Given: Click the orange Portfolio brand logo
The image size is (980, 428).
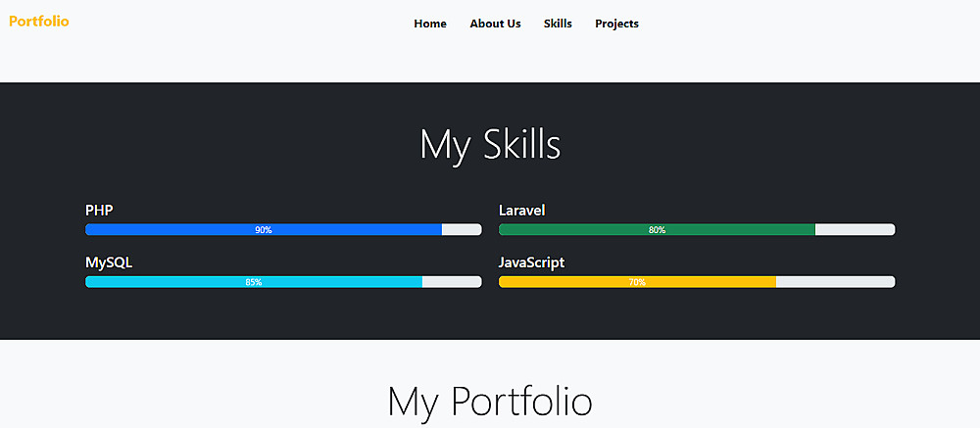Looking at the screenshot, I should (39, 22).
